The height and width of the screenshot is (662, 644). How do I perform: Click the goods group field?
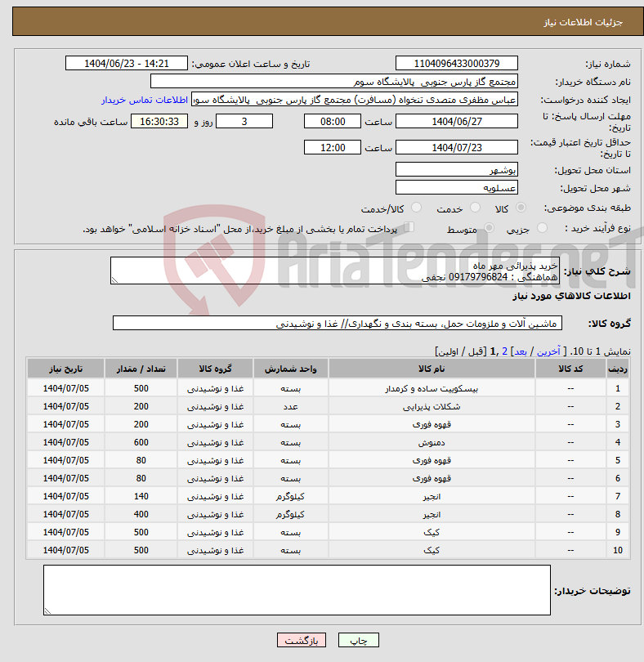click(337, 323)
